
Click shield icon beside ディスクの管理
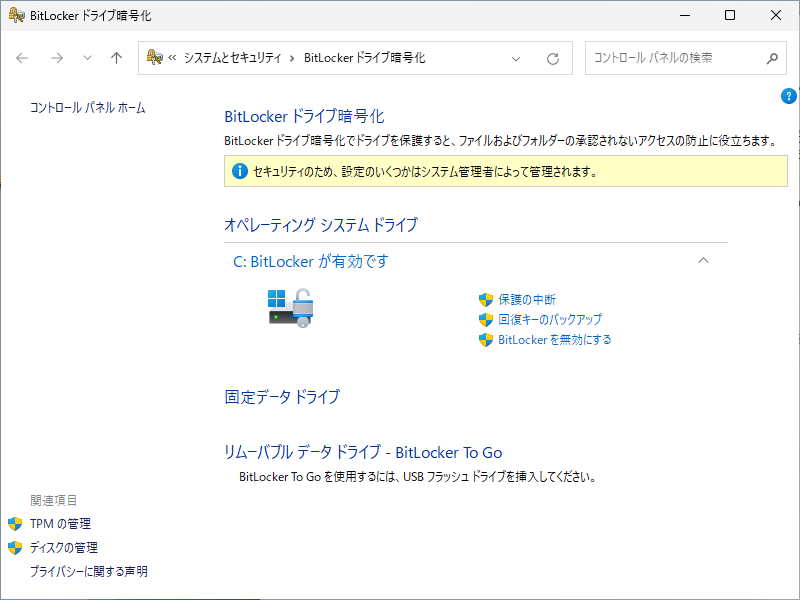15,548
